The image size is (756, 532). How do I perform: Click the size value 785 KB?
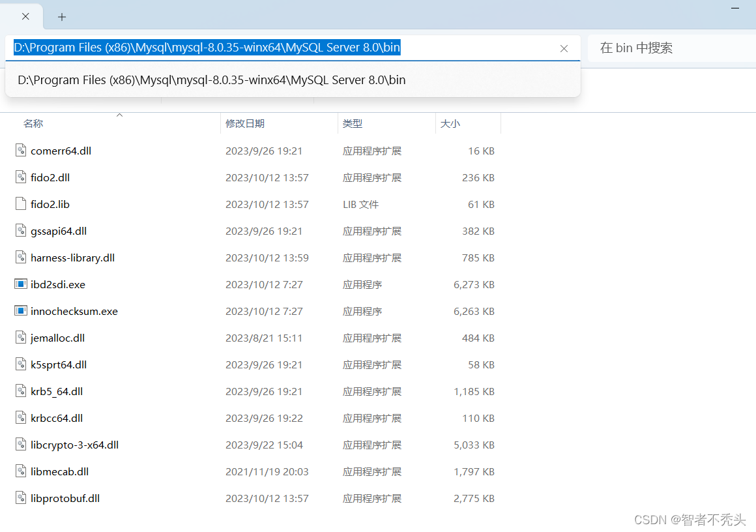[478, 258]
